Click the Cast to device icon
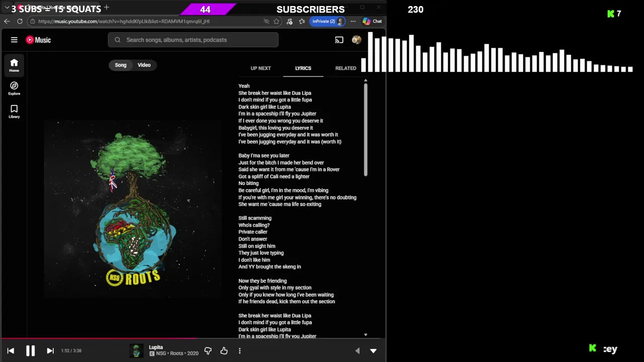Image resolution: width=644 pixels, height=362 pixels. click(x=339, y=40)
